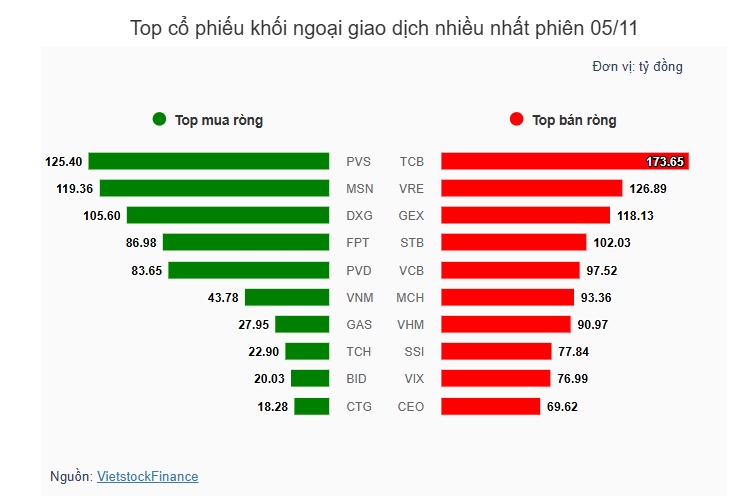Screen dimensions: 750x503
Task: Click the red VCB bar
Action: tap(510, 270)
